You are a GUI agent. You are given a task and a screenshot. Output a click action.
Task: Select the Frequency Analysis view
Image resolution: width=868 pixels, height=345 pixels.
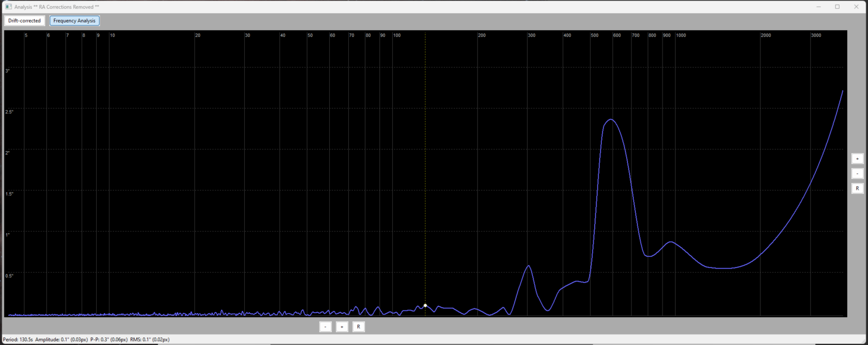[x=75, y=21]
